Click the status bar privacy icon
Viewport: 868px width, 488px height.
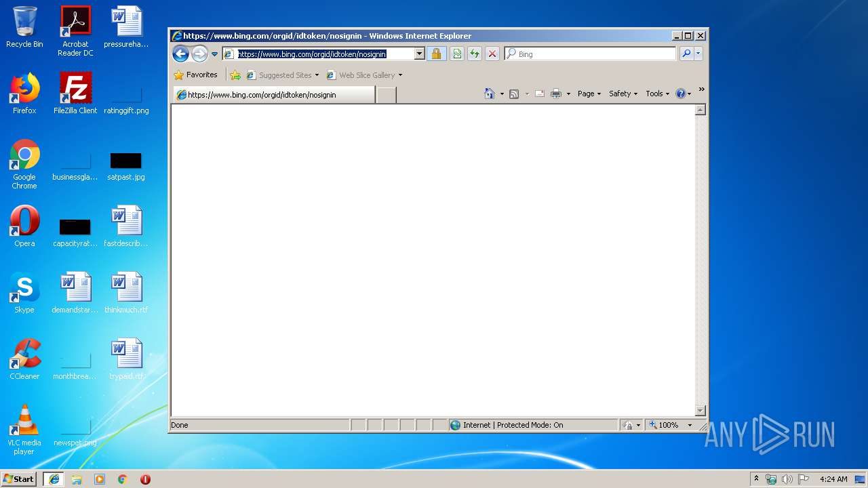(x=628, y=425)
